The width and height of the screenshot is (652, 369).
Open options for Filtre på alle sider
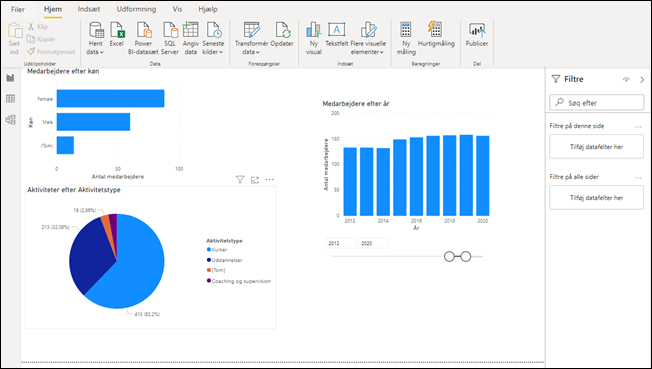pos(638,178)
